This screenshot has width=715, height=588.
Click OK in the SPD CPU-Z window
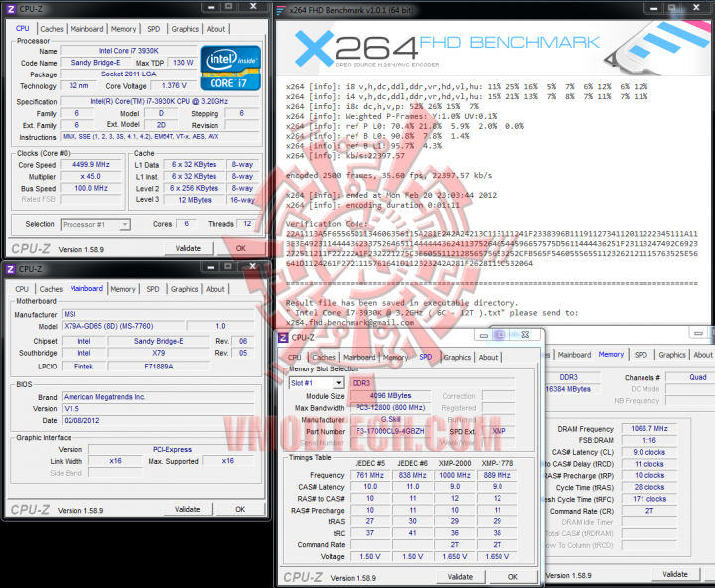click(513, 577)
